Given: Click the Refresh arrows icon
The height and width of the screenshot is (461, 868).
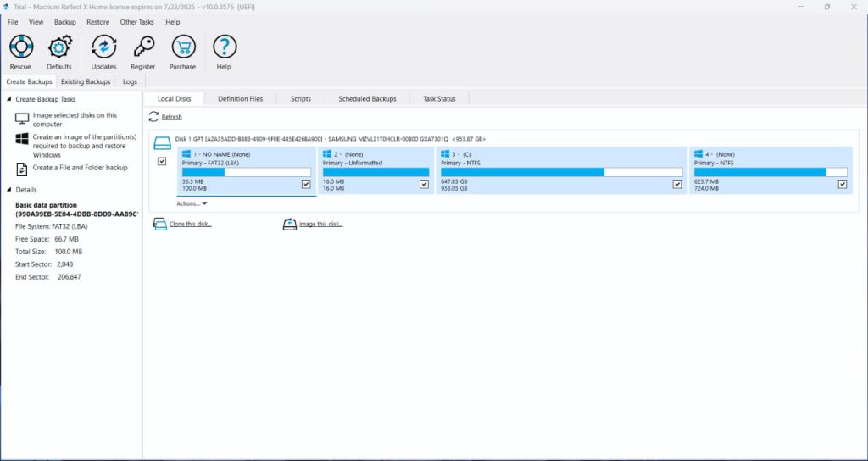Looking at the screenshot, I should 154,117.
